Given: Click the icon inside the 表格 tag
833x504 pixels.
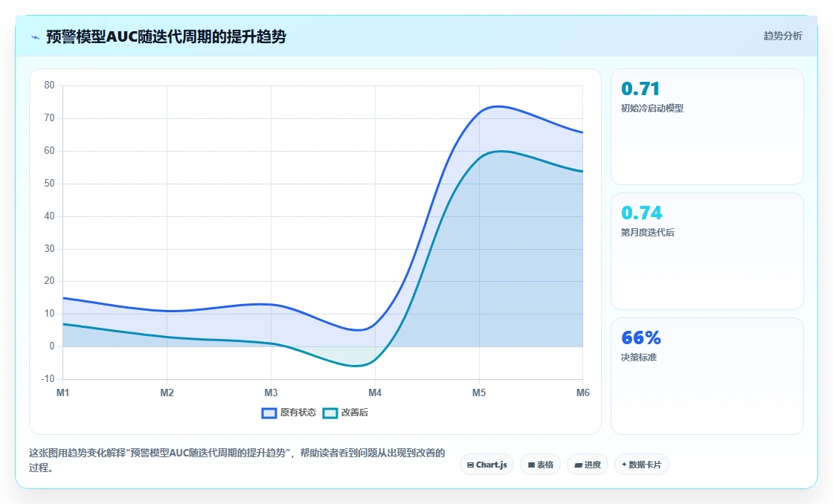Looking at the screenshot, I should (x=531, y=465).
